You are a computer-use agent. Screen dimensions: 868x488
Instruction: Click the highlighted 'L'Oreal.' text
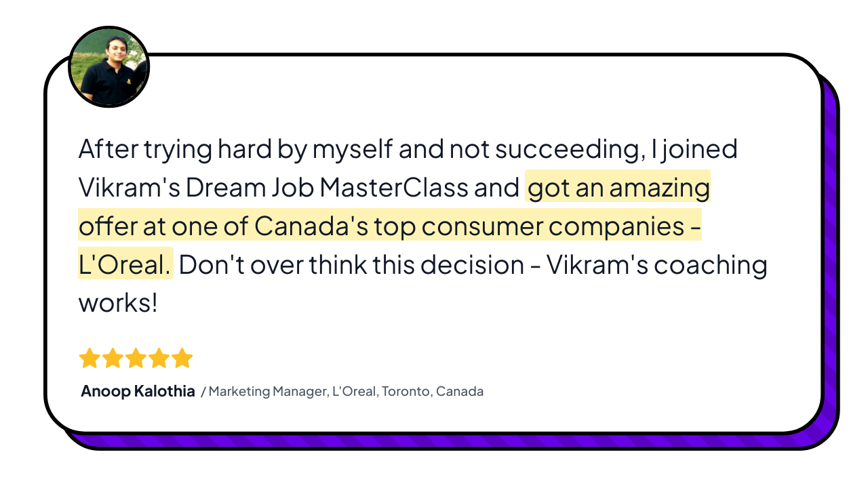pos(125,264)
